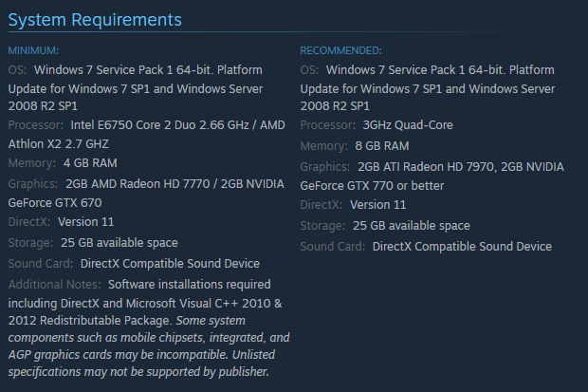Click "GeForce GTX 770 or better" text
Image resolution: width=588 pixels, height=392 pixels.
pyautogui.click(x=372, y=185)
